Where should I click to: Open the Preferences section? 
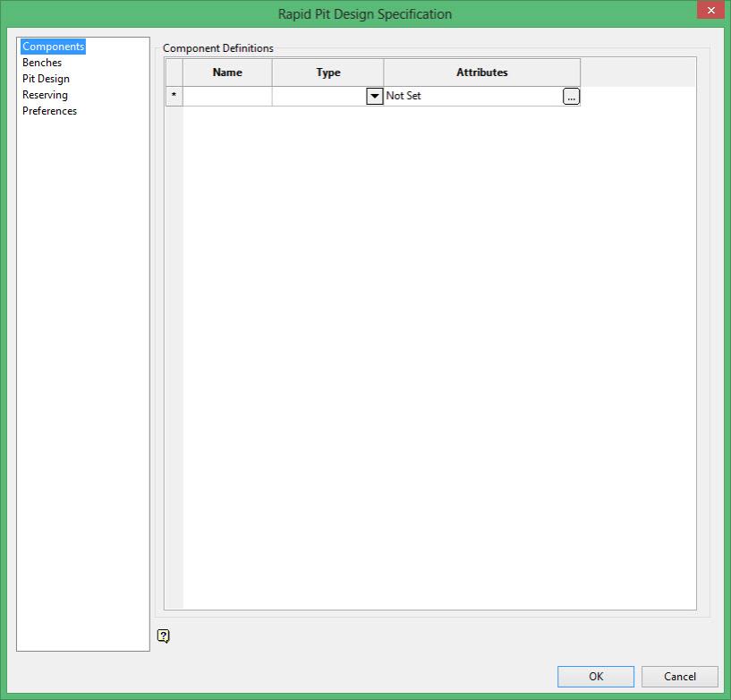click(49, 110)
